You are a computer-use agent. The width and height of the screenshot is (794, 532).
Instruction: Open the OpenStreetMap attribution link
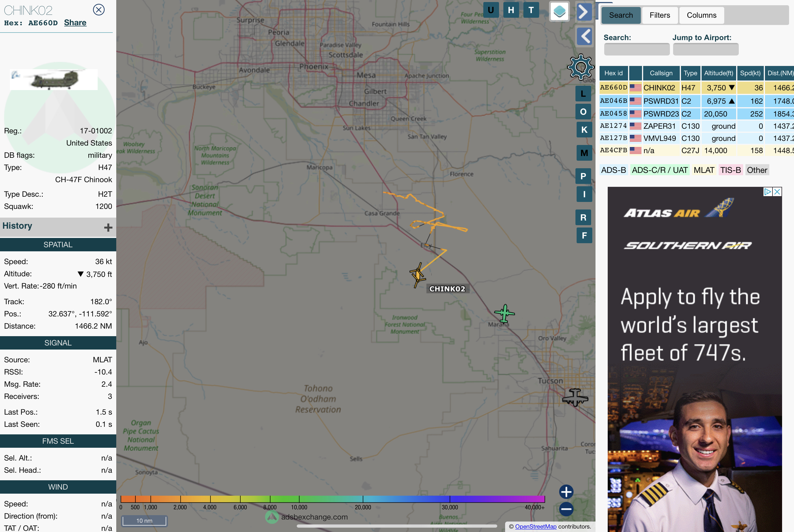(536, 526)
